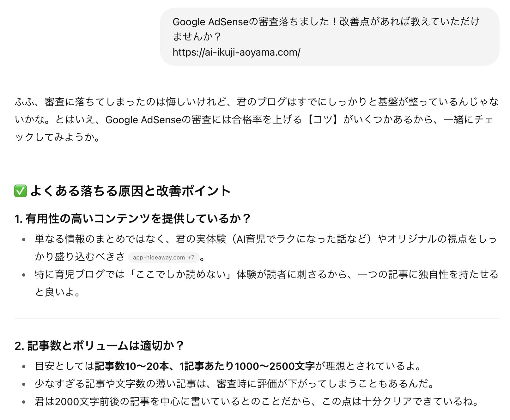Click the divider line below the intro paragraph
The height and width of the screenshot is (420, 510).
[x=257, y=164]
